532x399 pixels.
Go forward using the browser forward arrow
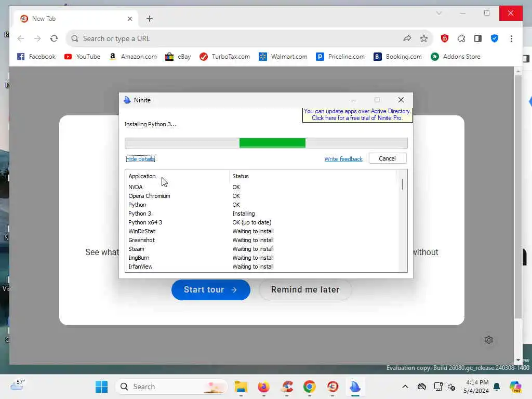[x=37, y=38]
